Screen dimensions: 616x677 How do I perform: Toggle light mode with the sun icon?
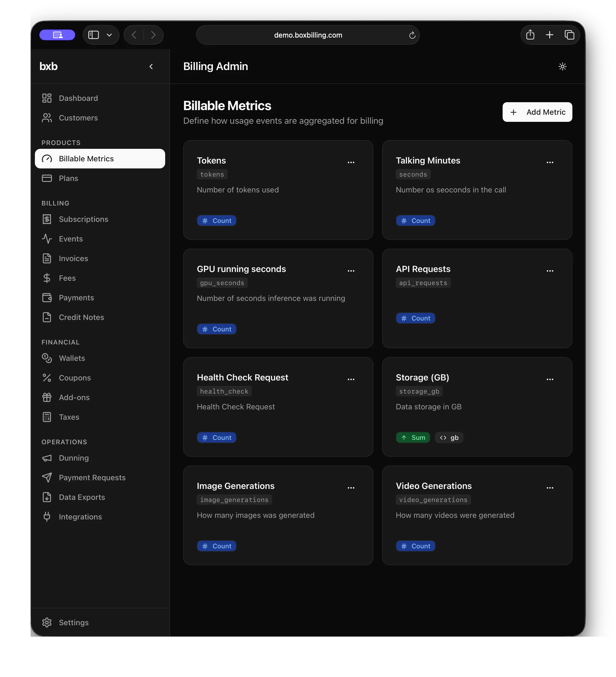coord(563,67)
